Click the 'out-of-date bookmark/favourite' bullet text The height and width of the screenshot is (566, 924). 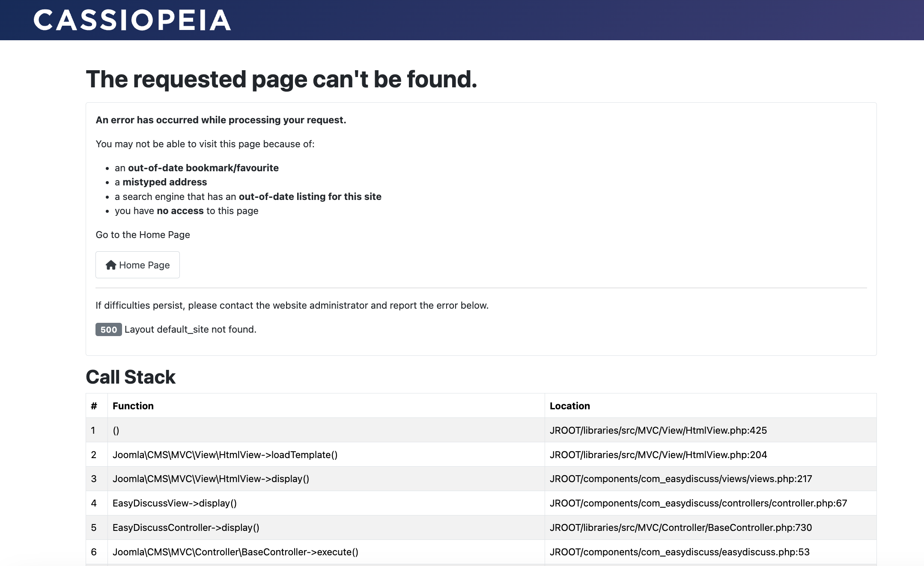[x=203, y=168]
